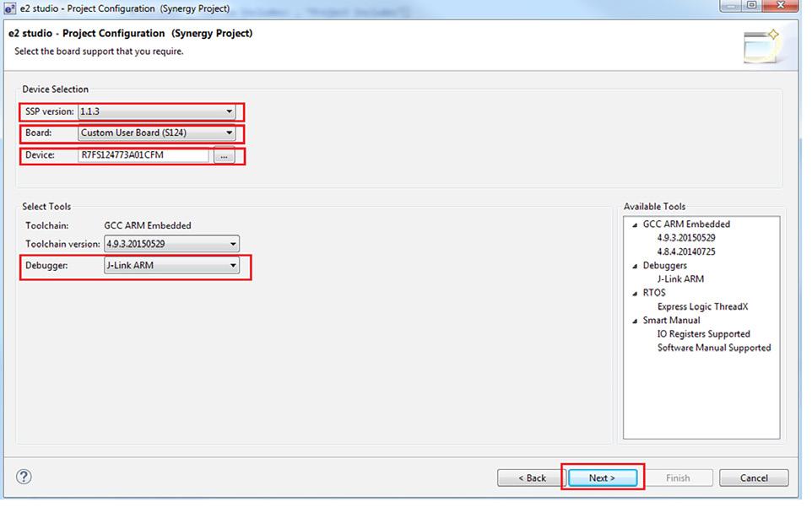The image size is (812, 513).
Task: Click the Debuggers tree label
Action: point(665,265)
